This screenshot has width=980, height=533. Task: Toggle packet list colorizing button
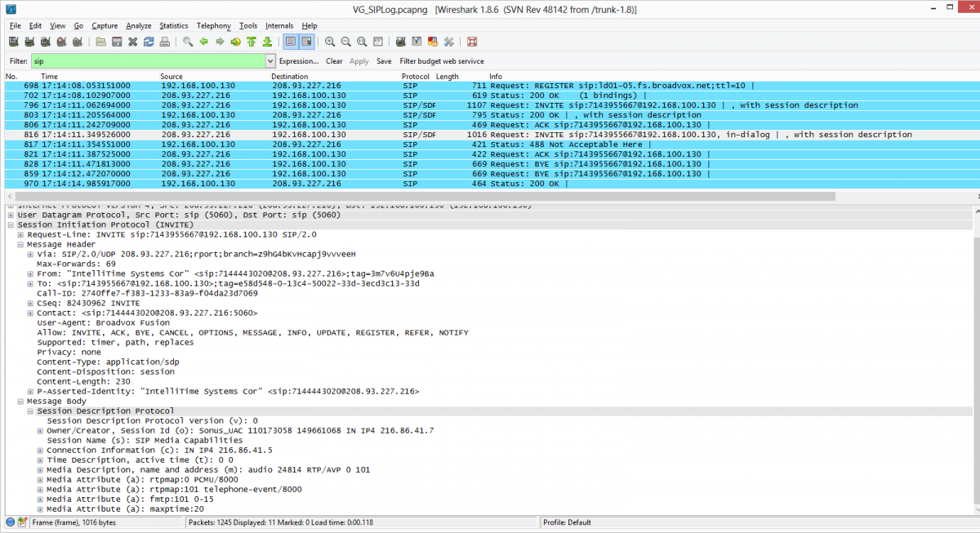click(x=291, y=42)
